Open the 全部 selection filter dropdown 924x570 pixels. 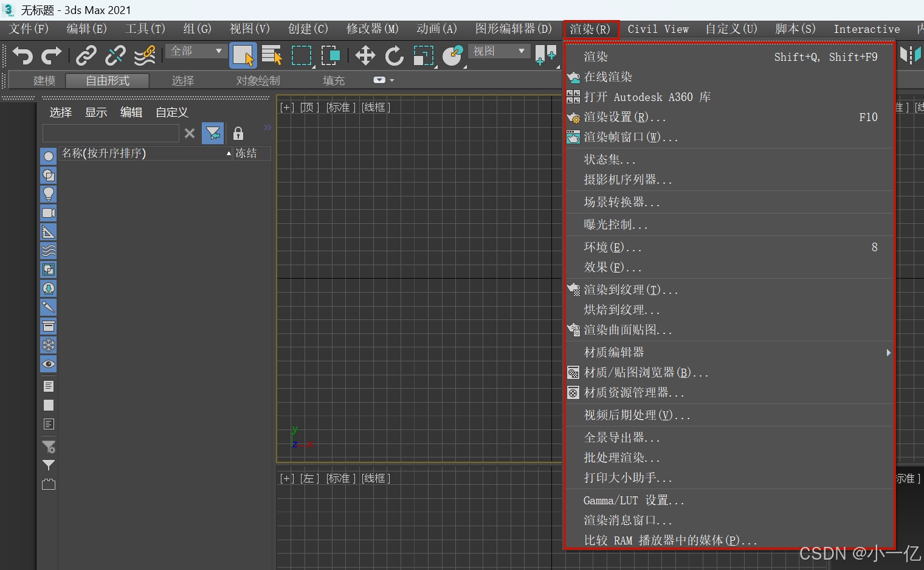coord(195,51)
